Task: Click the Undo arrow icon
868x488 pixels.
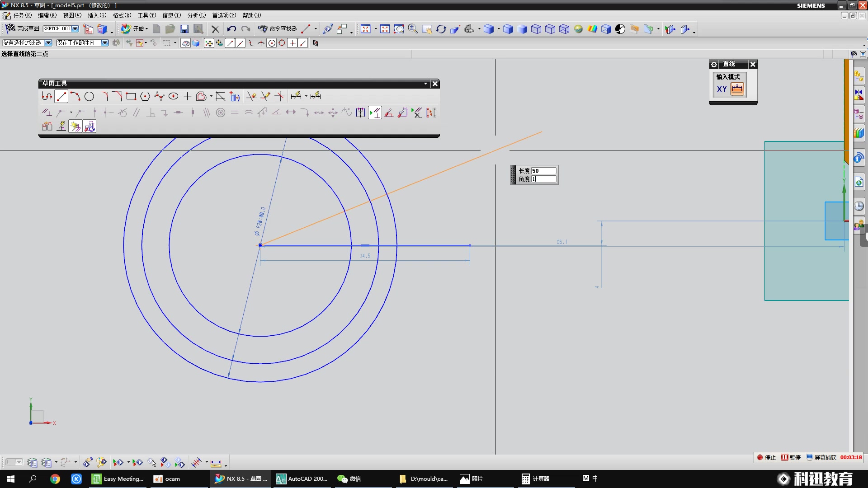Action: [x=231, y=29]
